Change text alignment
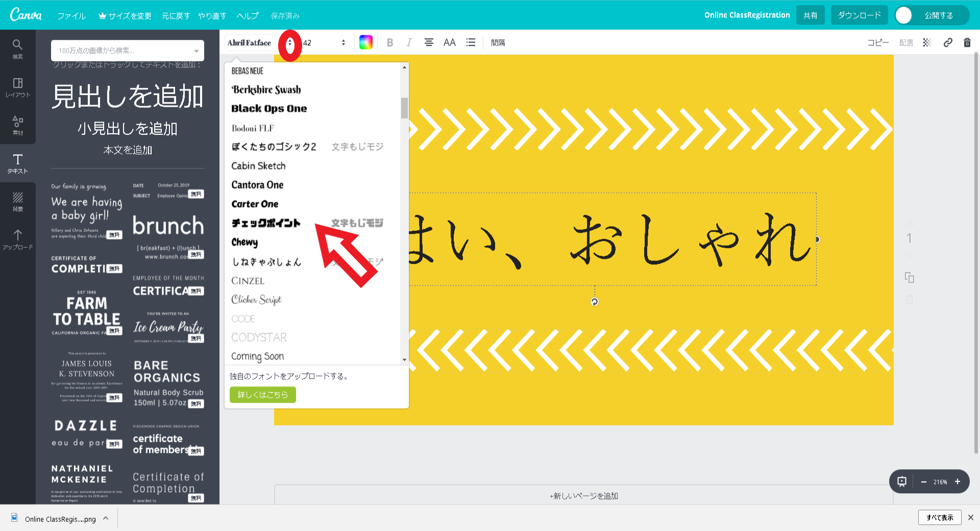The image size is (980, 531). click(x=429, y=43)
